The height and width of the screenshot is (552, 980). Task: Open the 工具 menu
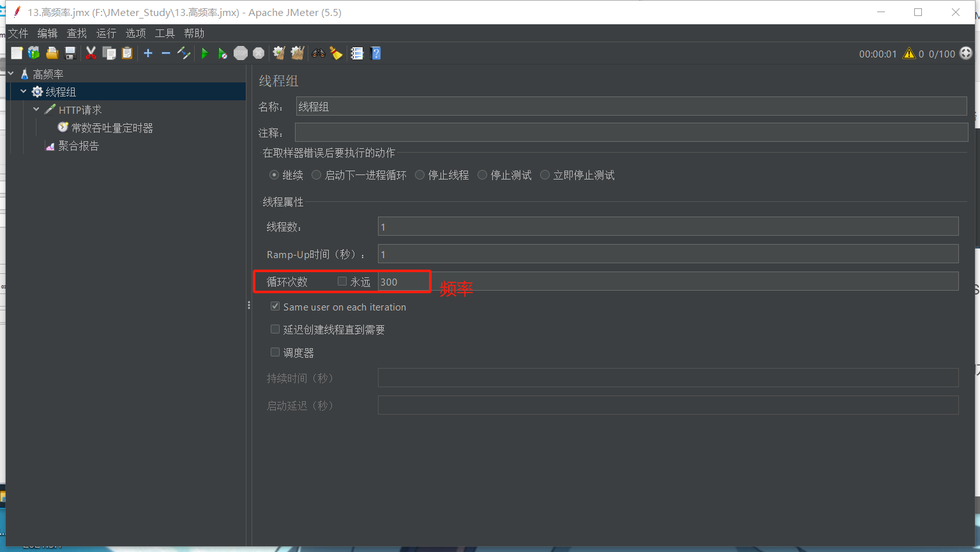[x=165, y=33]
